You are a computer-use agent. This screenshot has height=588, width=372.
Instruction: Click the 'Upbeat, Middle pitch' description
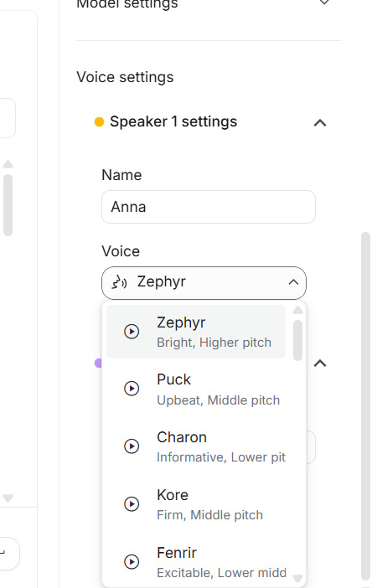point(218,400)
